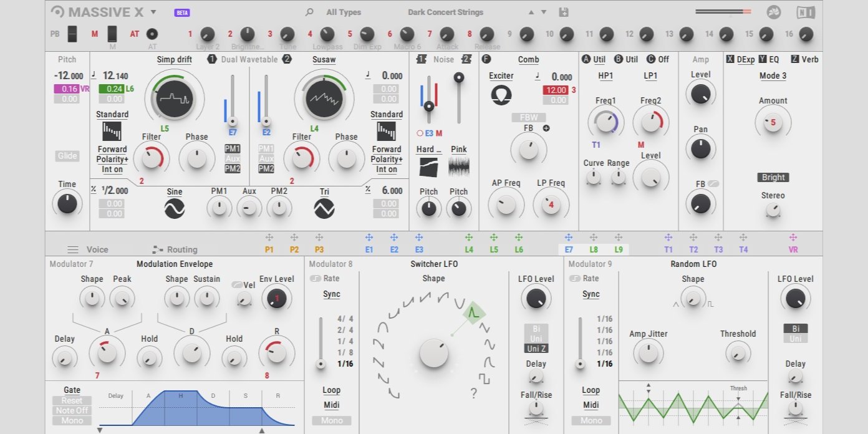Click the PB pitch bend slider
This screenshot has width=868, height=434.
[x=72, y=34]
